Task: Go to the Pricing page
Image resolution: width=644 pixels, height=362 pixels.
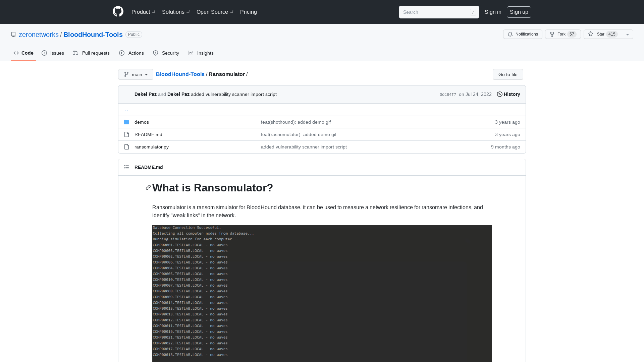Action: tap(248, 12)
